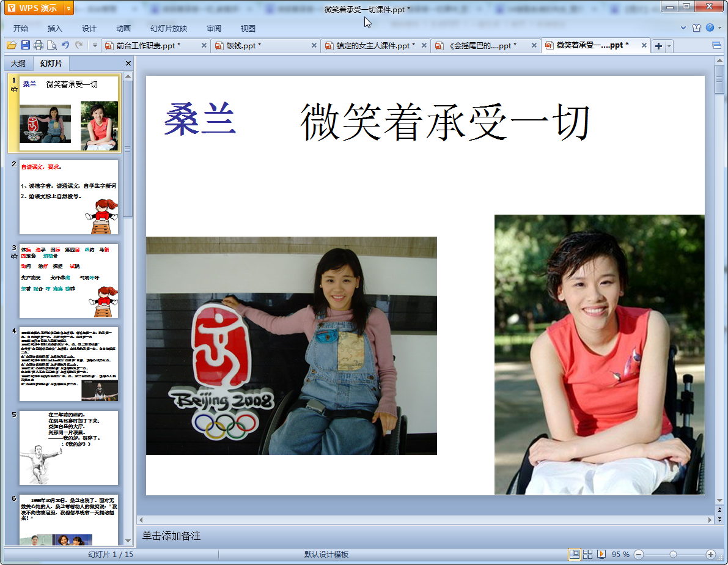The height and width of the screenshot is (565, 728).
Task: Select slide 1 thumbnail 桑兰 微笑着承受一切
Action: tap(68, 113)
